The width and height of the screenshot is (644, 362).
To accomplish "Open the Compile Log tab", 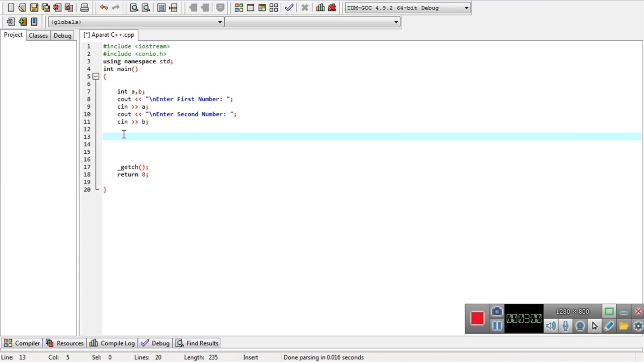I will (112, 343).
